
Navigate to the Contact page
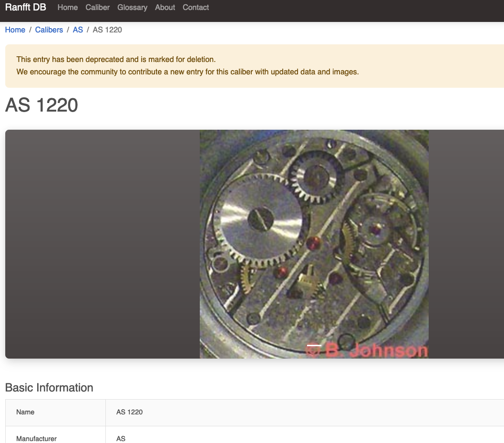pyautogui.click(x=195, y=8)
